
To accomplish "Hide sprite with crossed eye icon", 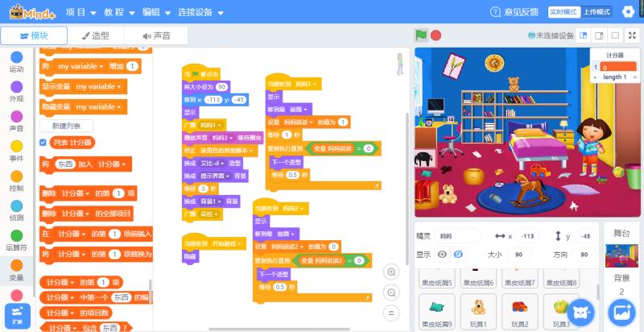I will (458, 255).
